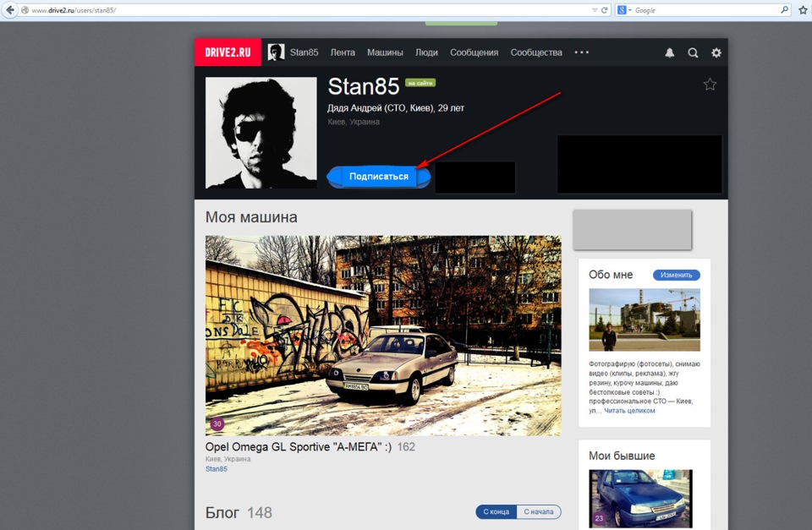812x530 pixels.
Task: Open the "Читать целиком" link
Action: pos(629,411)
